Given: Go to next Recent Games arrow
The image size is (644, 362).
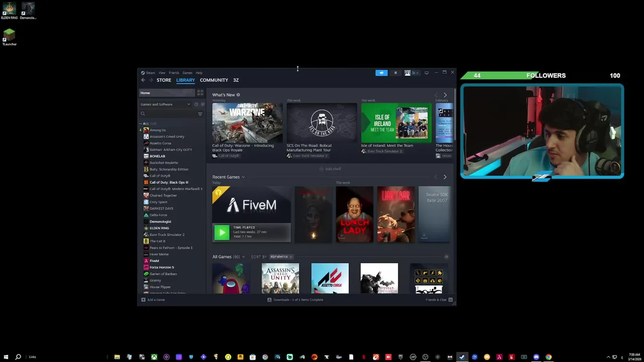Looking at the screenshot, I should pos(445,177).
